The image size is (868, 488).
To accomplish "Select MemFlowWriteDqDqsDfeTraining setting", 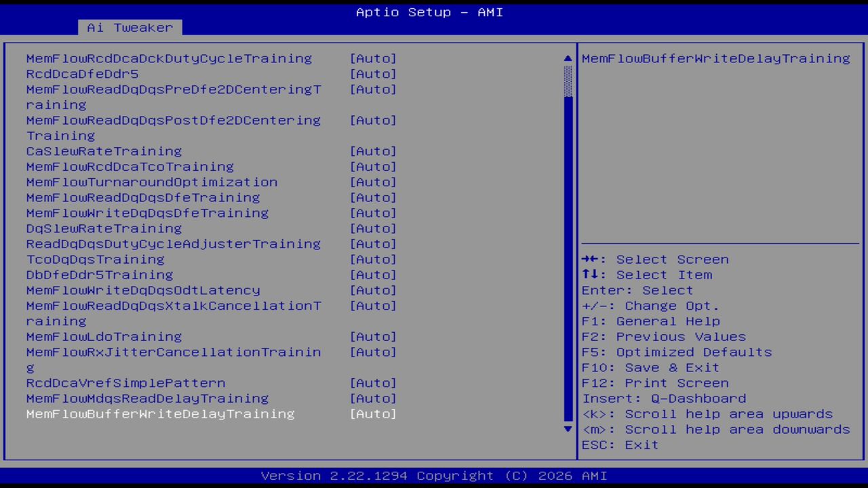I will coord(146,213).
